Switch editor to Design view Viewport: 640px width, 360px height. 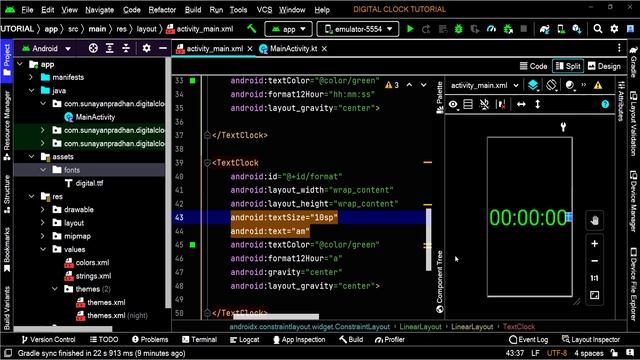pos(604,66)
